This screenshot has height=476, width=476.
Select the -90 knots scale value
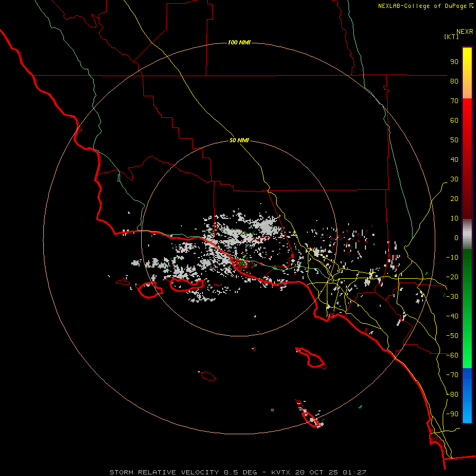click(452, 414)
